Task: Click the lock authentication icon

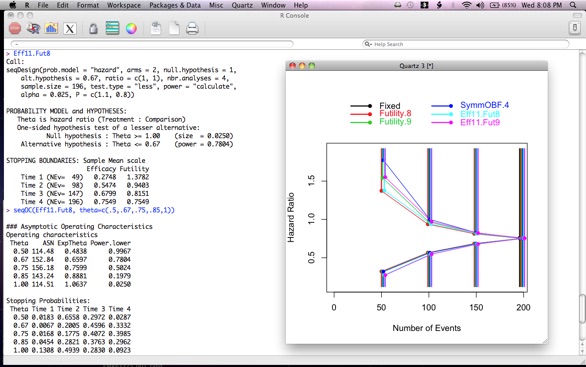Action: [x=93, y=29]
